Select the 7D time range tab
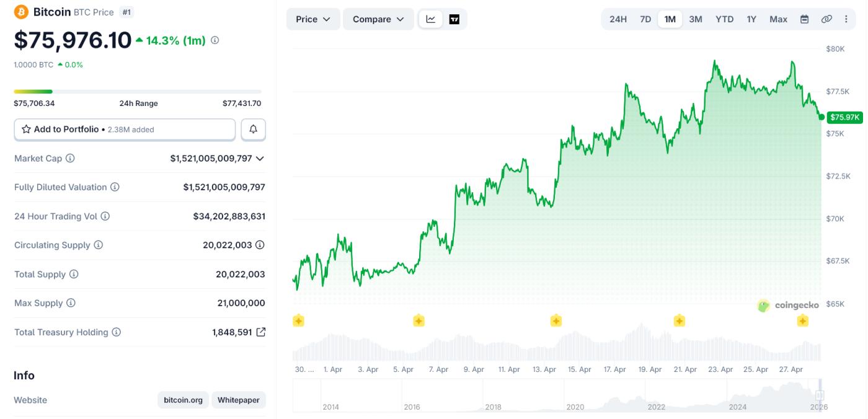868x419 pixels. click(x=645, y=19)
